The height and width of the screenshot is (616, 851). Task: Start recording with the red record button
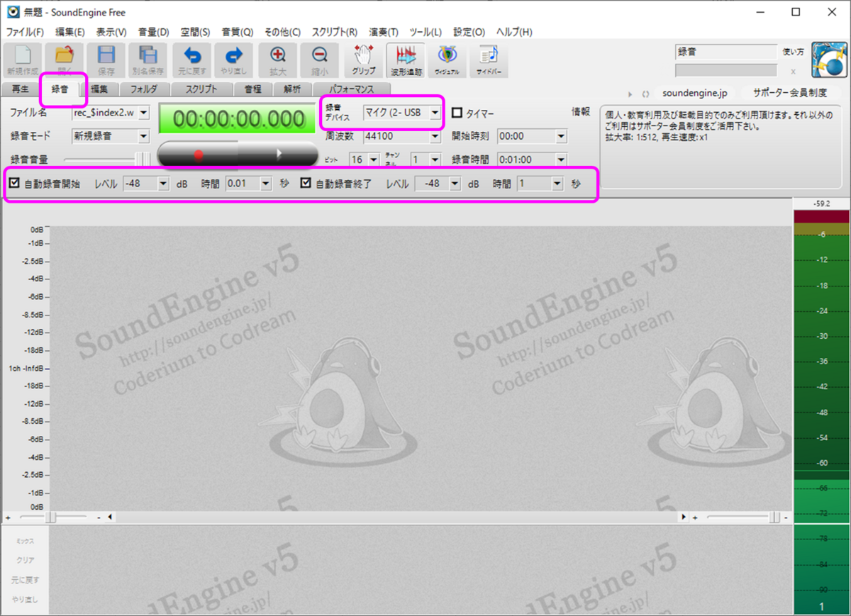(x=199, y=153)
